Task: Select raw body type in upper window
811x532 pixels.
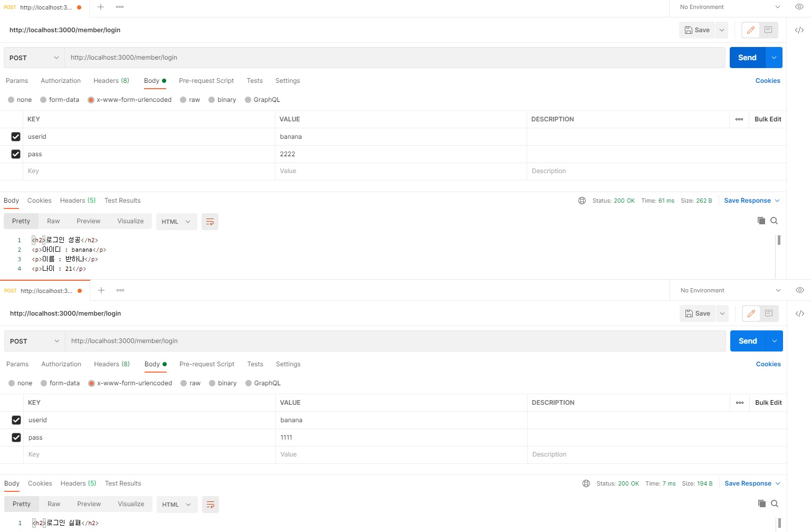Action: pyautogui.click(x=190, y=100)
